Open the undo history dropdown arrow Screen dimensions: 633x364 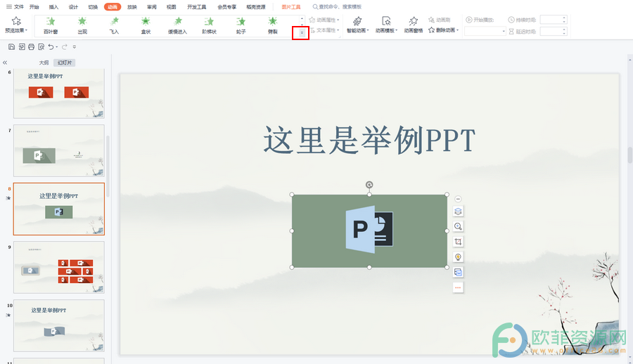pos(56,47)
